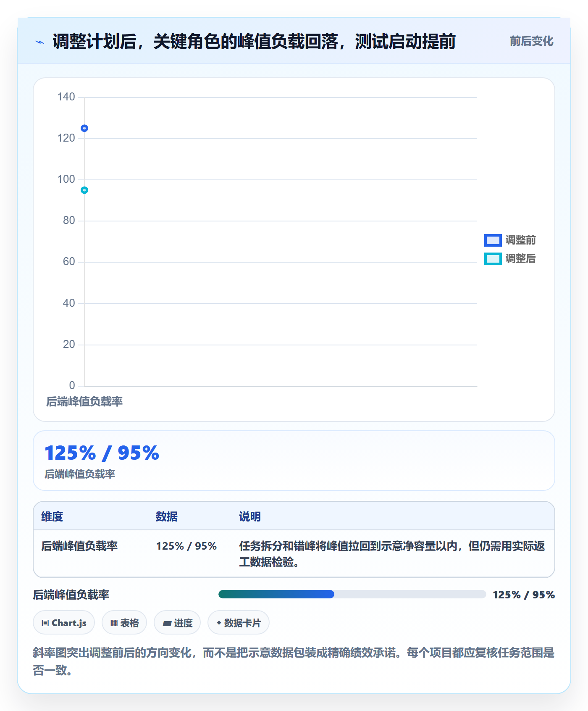Image resolution: width=588 pixels, height=711 pixels.
Task: Select the 数据卡片 tag chip
Action: coord(239,623)
